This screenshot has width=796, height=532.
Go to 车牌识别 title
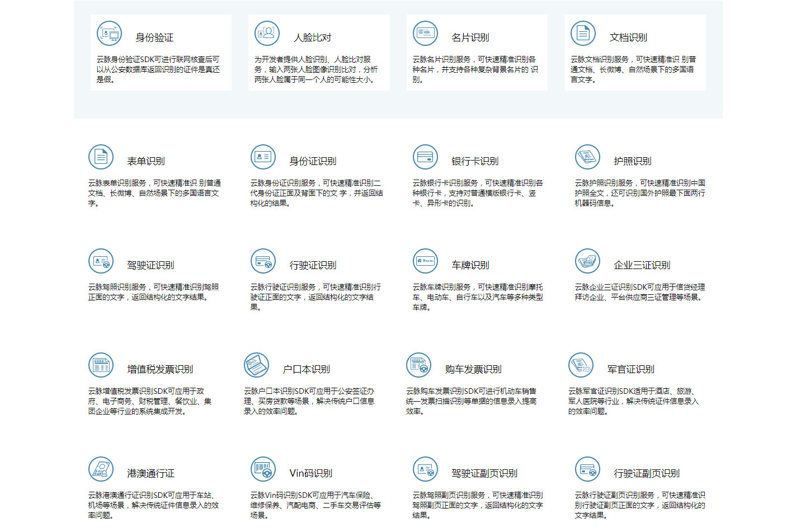pyautogui.click(x=470, y=265)
